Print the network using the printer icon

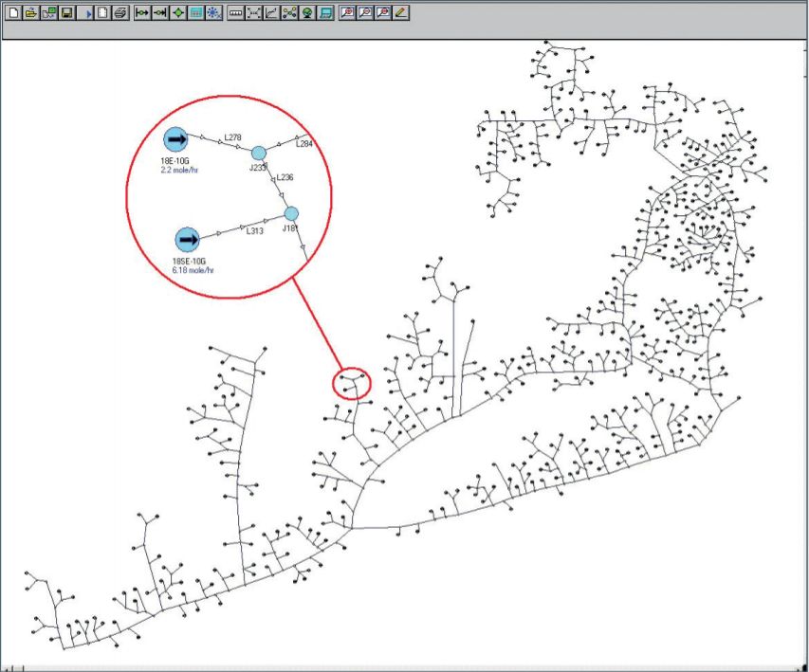click(x=120, y=13)
